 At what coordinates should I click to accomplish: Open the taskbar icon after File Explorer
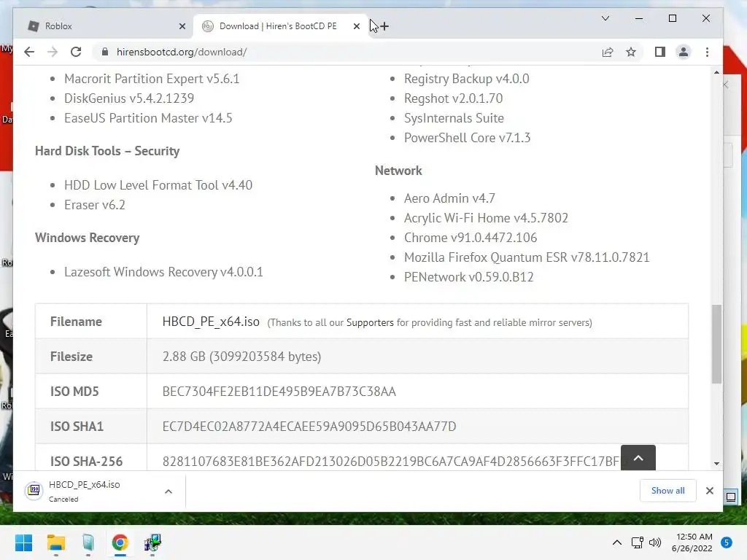(88, 542)
